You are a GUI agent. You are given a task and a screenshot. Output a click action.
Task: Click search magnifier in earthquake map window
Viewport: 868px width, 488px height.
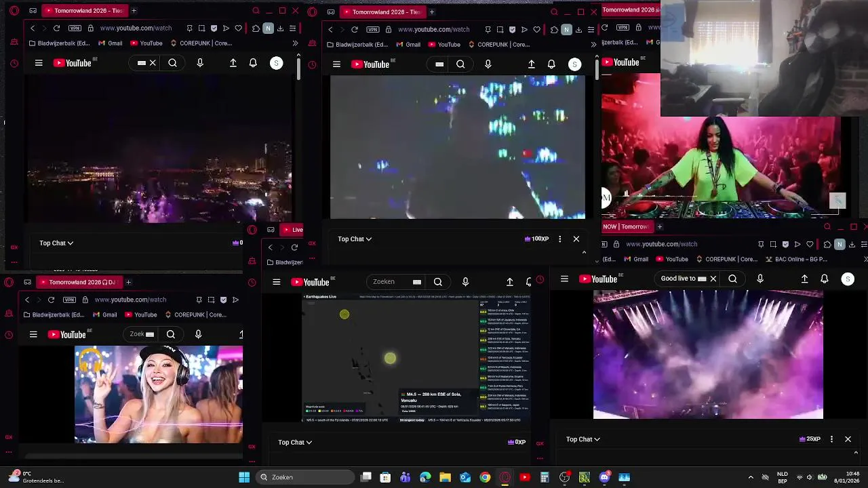point(438,282)
